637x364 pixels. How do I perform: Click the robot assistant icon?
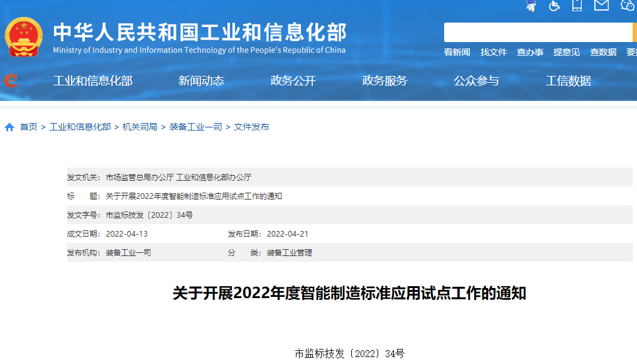[531, 6]
